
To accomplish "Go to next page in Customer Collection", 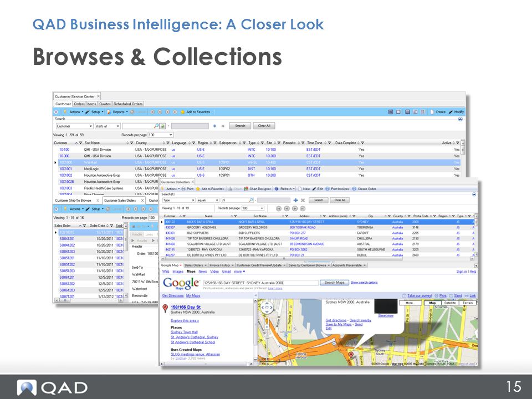I will coord(295,209).
